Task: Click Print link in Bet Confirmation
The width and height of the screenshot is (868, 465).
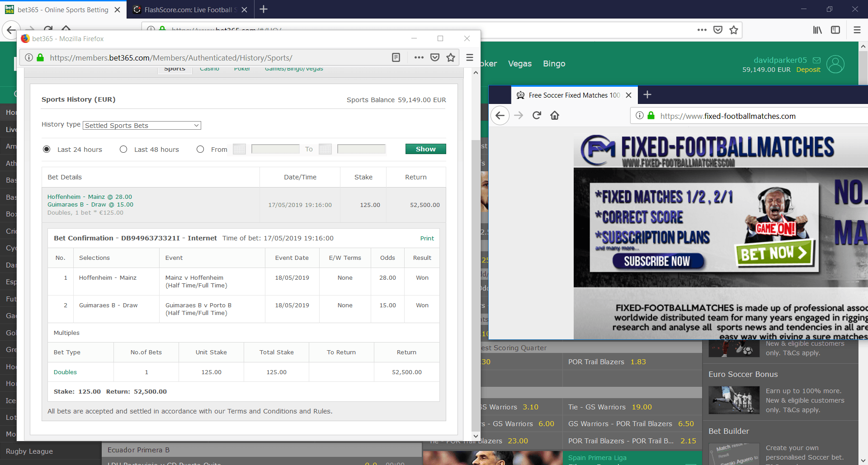Action: pyautogui.click(x=427, y=238)
